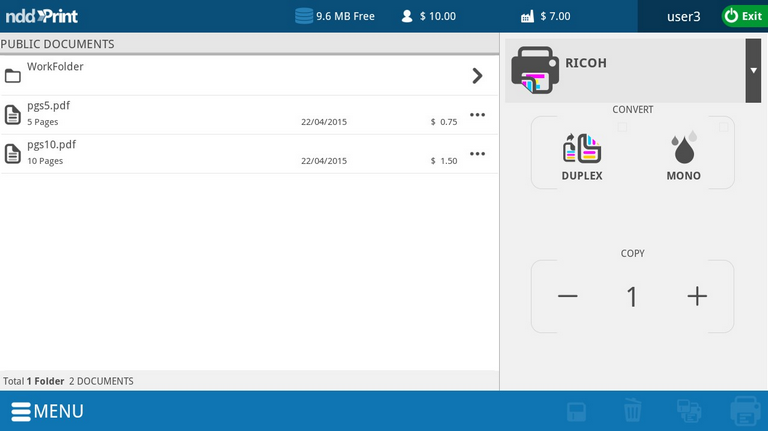
Task: Click the trash delete icon
Action: point(633,411)
